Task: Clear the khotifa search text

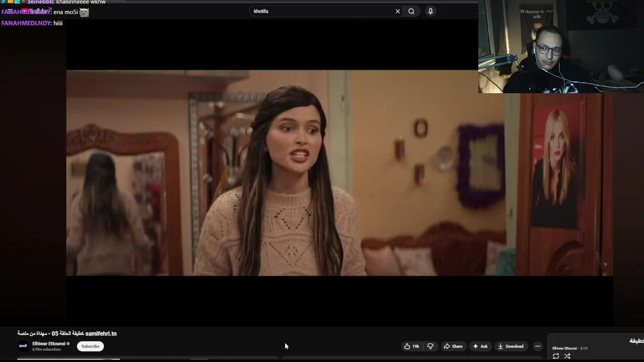Action: (397, 11)
